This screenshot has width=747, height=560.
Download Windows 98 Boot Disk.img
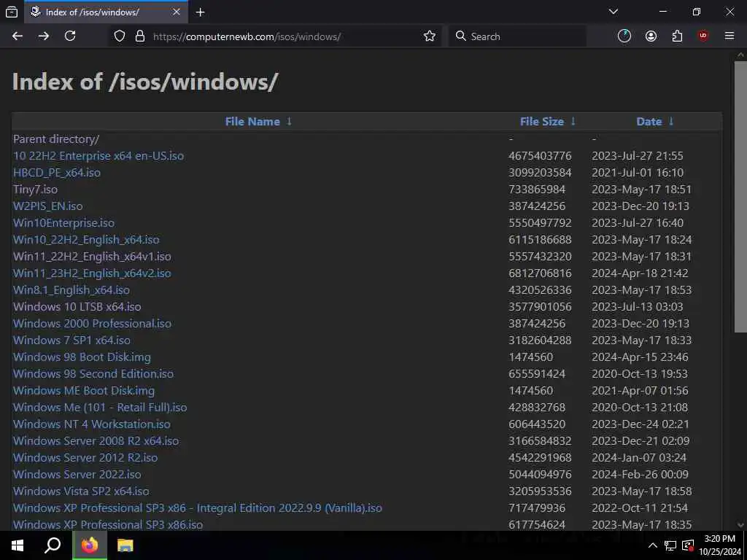tap(82, 357)
